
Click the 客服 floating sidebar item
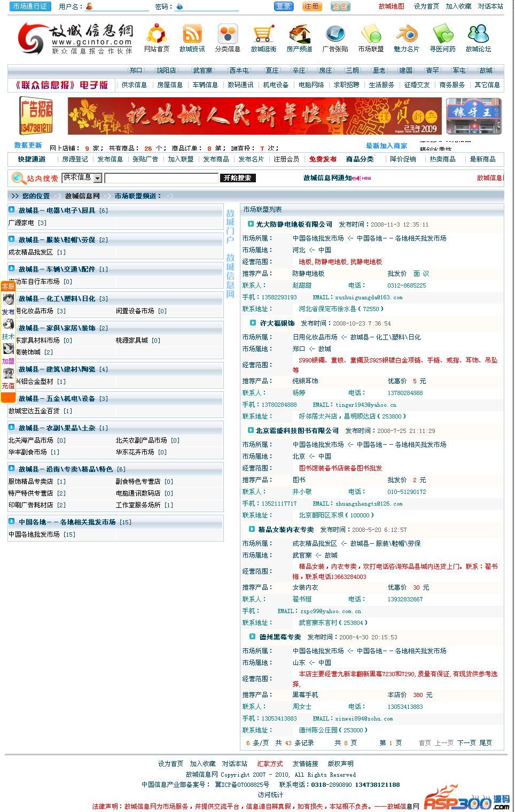point(8,287)
